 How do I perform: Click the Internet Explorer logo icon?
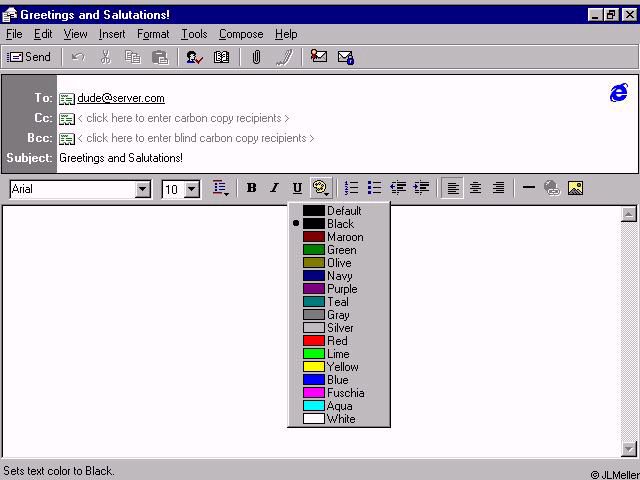coord(619,93)
